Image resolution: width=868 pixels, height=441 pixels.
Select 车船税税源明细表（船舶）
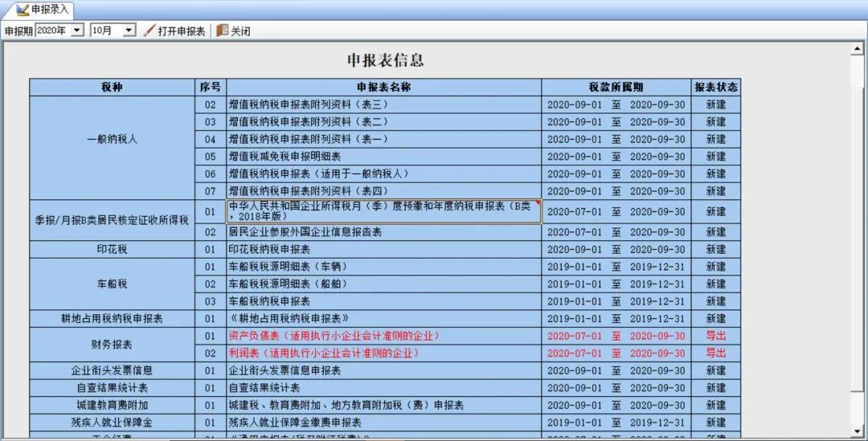tap(383, 284)
